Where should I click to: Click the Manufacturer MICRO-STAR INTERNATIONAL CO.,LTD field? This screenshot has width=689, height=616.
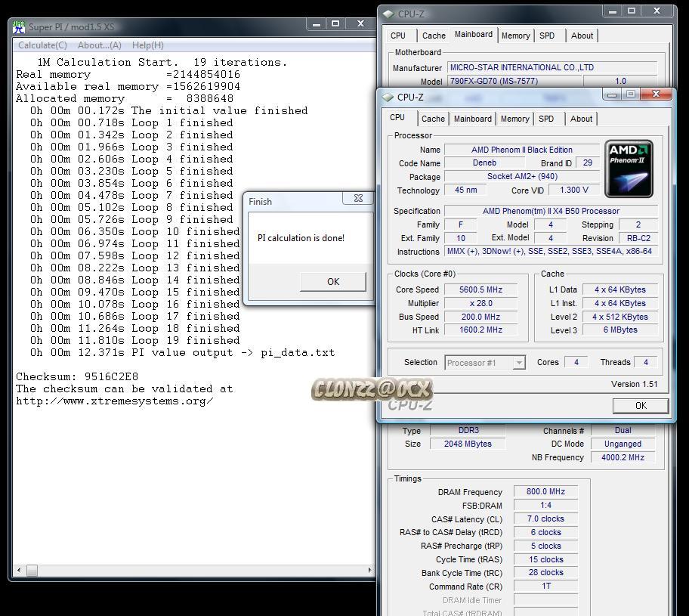tap(552, 67)
